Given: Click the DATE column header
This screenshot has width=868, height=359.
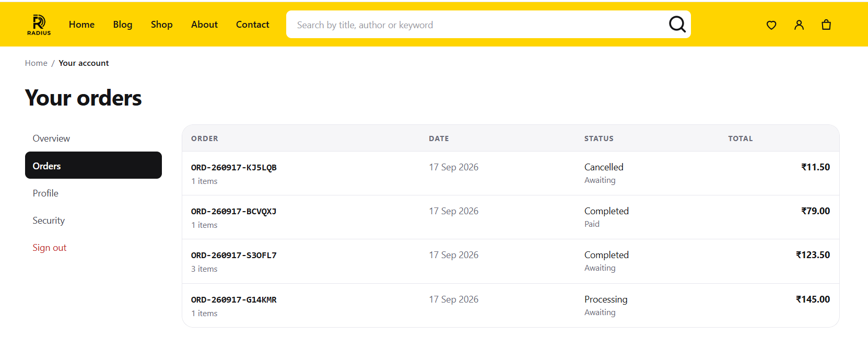Looking at the screenshot, I should pos(439,138).
